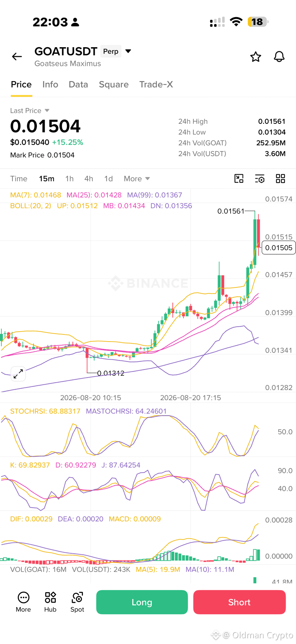The height and width of the screenshot is (644, 296).
Task: Tap the current price tag 0.01505
Action: pos(279,248)
